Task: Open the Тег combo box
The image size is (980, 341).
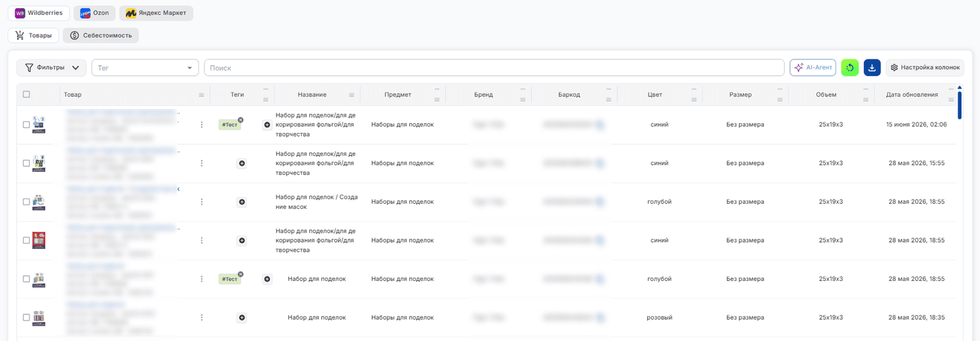Action: (145, 68)
